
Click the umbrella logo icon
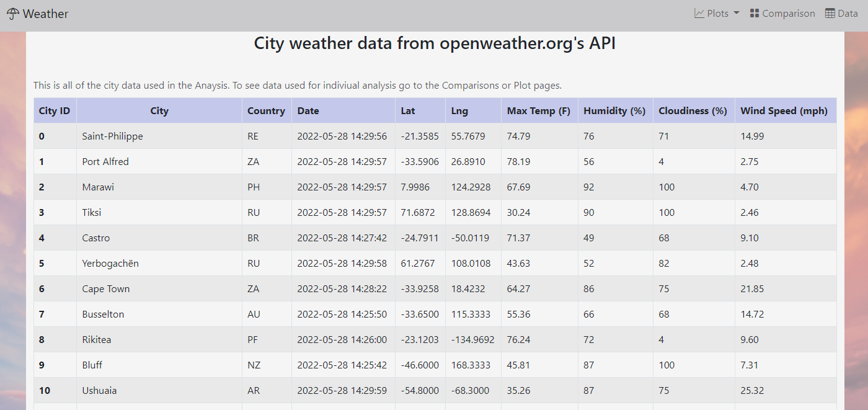(x=13, y=14)
